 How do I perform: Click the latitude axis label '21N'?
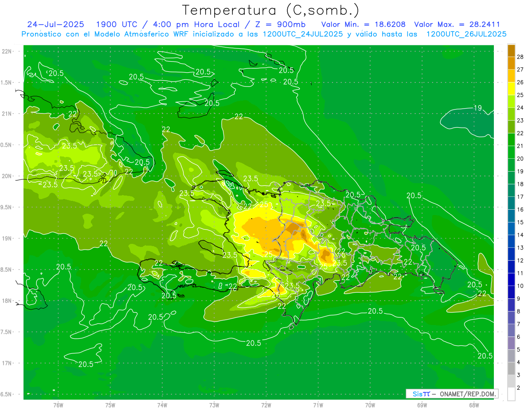click(x=7, y=114)
